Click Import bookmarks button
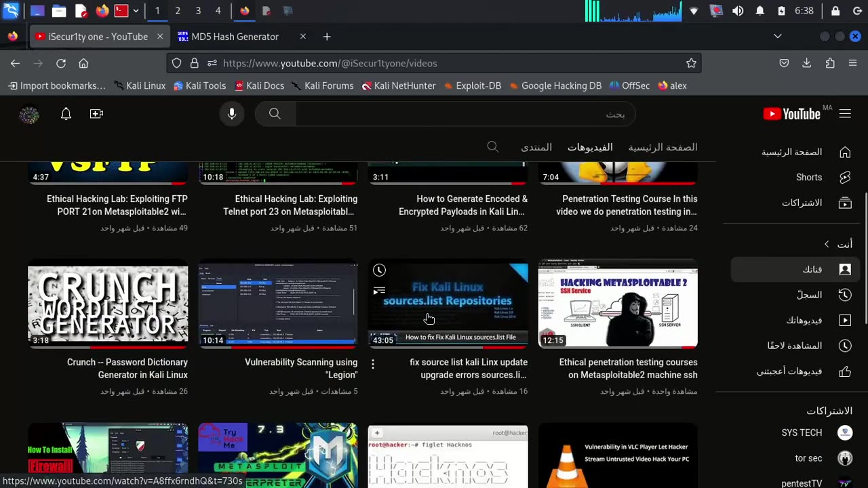The width and height of the screenshot is (868, 488). (57, 85)
